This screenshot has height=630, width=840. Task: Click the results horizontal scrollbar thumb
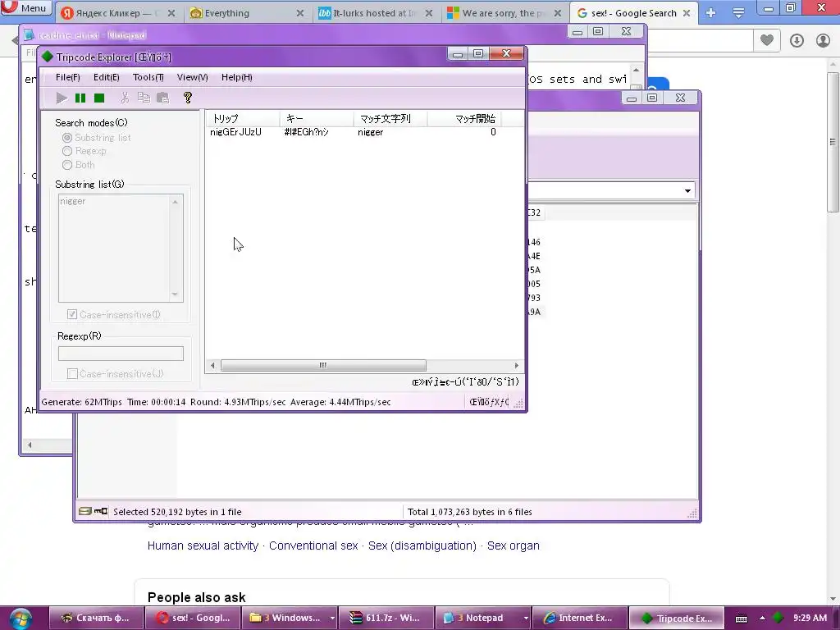pos(323,365)
